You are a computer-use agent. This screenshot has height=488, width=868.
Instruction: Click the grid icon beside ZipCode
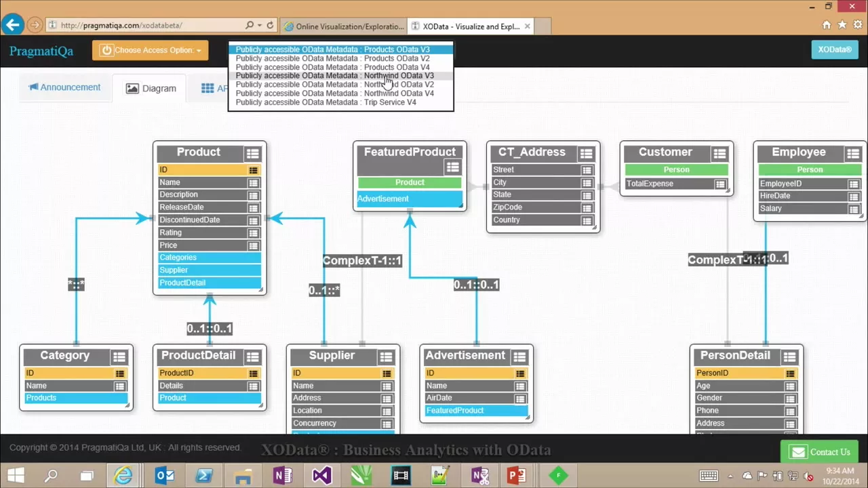(x=587, y=208)
